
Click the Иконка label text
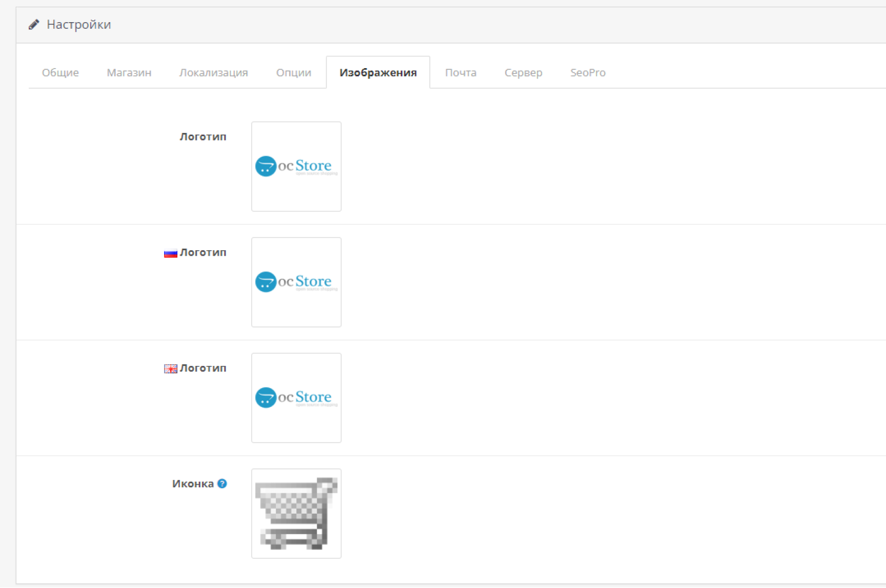click(193, 484)
